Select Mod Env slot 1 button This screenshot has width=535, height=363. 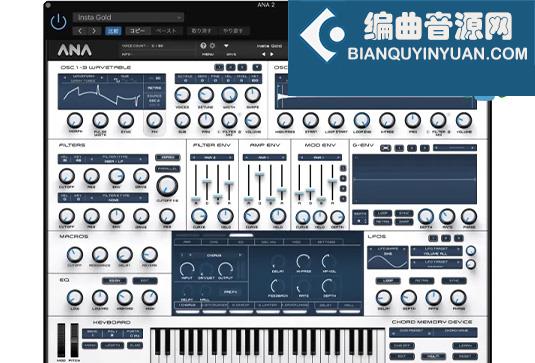(x=343, y=168)
